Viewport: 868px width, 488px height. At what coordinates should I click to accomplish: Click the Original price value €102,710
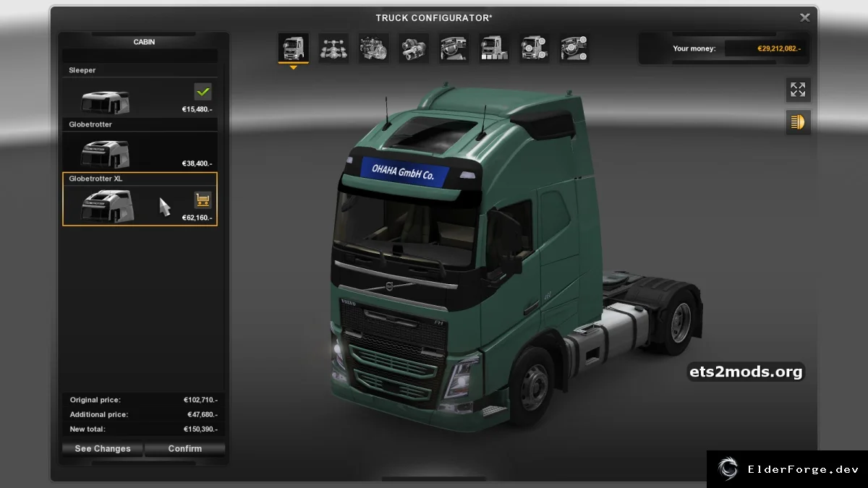point(200,400)
